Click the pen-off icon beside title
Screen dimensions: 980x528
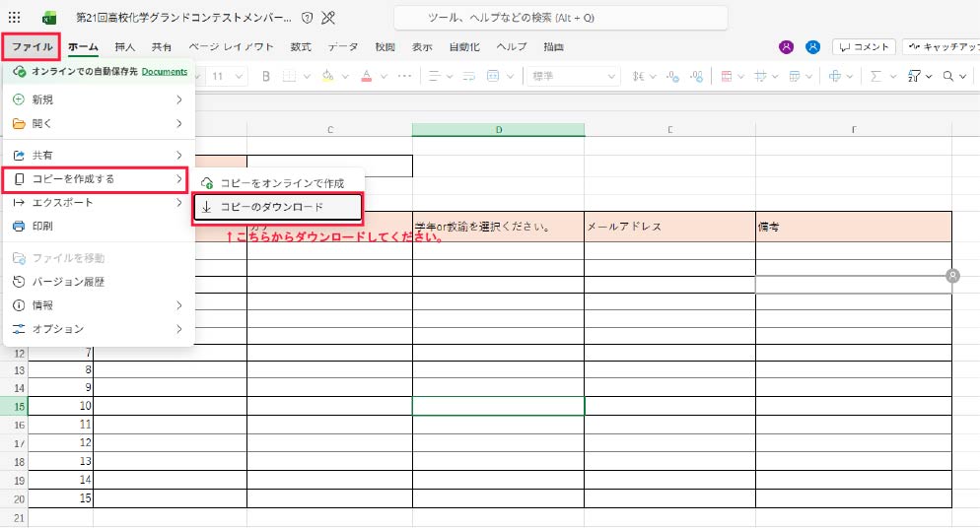pyautogui.click(x=328, y=18)
